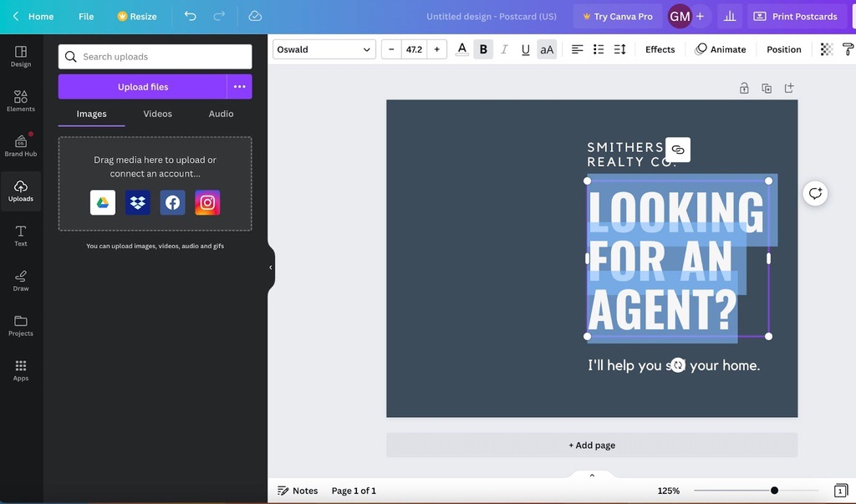Open the Draw tool panel

click(21, 281)
